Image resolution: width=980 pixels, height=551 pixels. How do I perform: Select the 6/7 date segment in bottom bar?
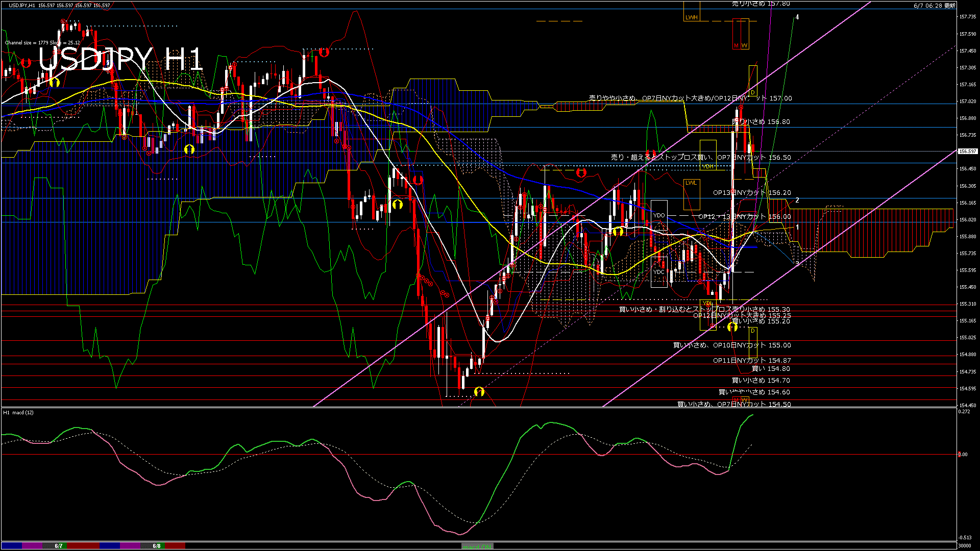(x=59, y=546)
